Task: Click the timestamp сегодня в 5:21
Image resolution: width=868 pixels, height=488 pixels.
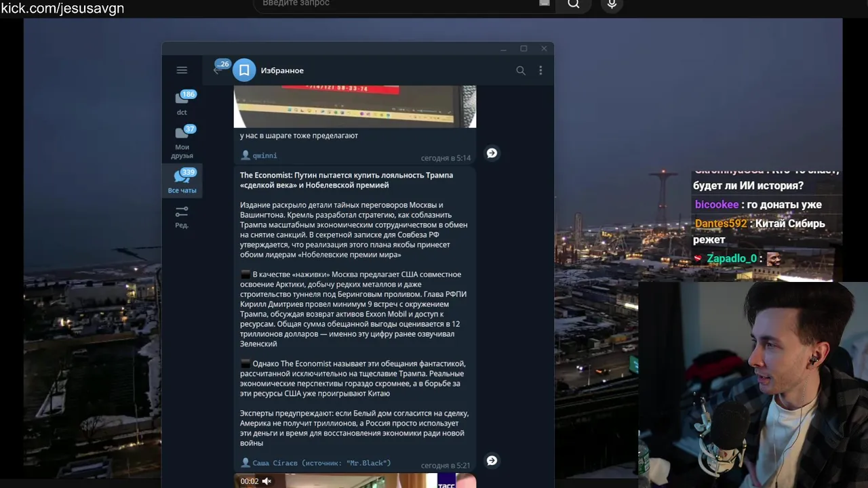Action: [x=446, y=466]
